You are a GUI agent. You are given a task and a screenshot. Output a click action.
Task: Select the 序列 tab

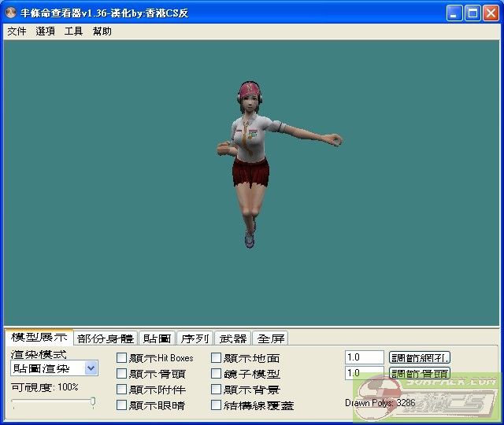click(x=195, y=338)
